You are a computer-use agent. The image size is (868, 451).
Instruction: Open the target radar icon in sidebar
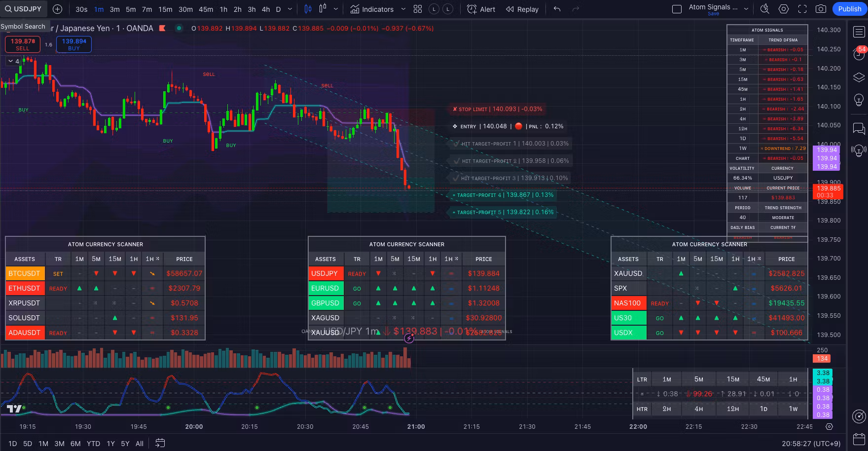(859, 416)
